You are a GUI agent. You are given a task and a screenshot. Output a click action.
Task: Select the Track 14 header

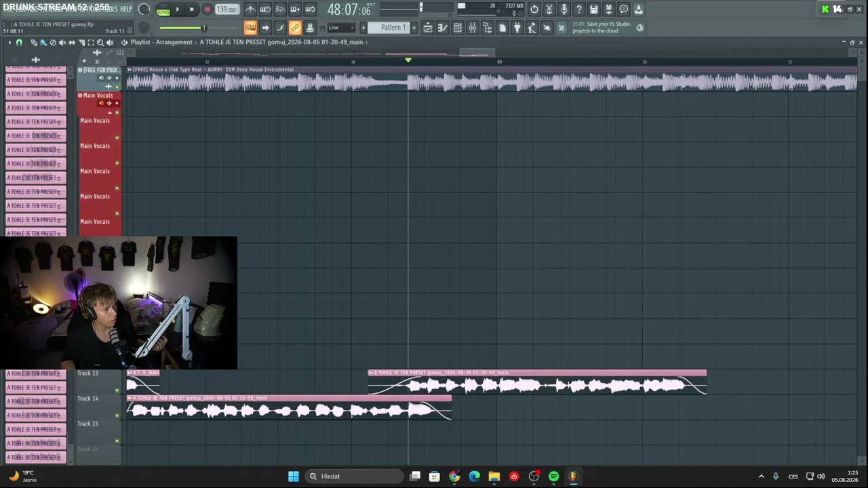tap(99, 405)
